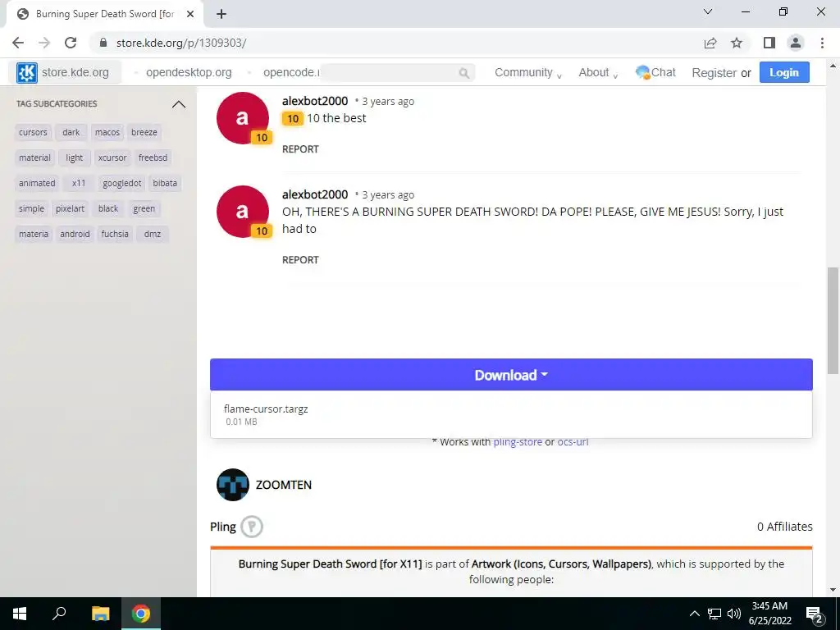This screenshot has width=840, height=630.
Task: Share this page icon in address bar
Action: point(710,43)
